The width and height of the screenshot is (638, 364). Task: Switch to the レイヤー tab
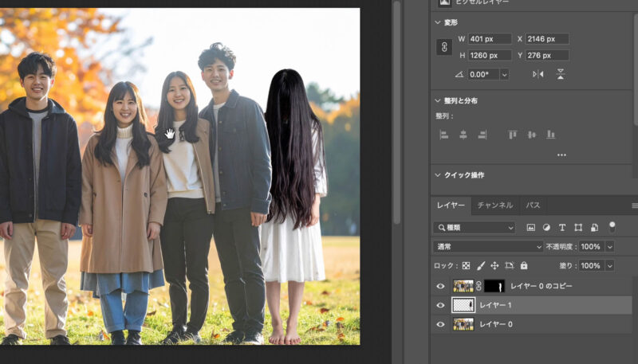pos(451,205)
